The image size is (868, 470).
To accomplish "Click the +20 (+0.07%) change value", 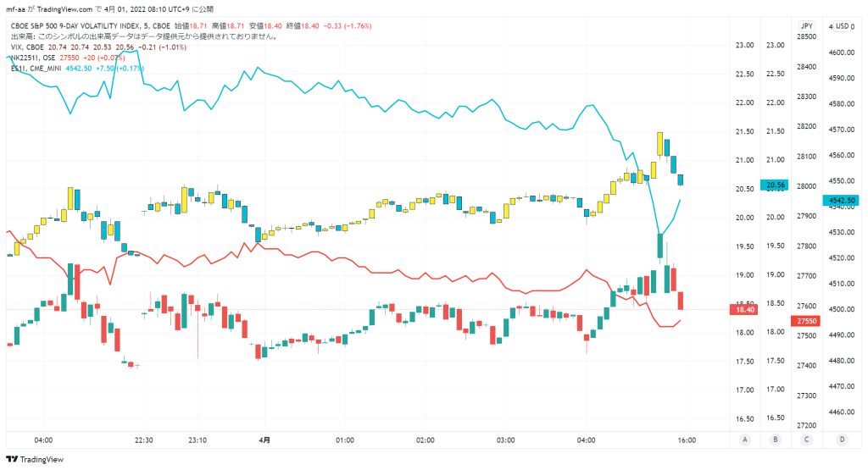I will (x=104, y=58).
